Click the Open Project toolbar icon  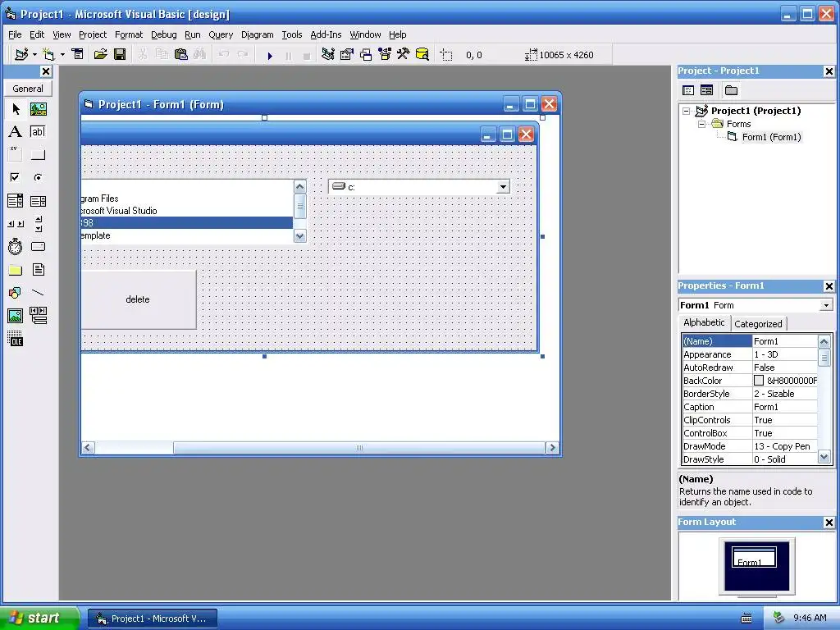(100, 55)
